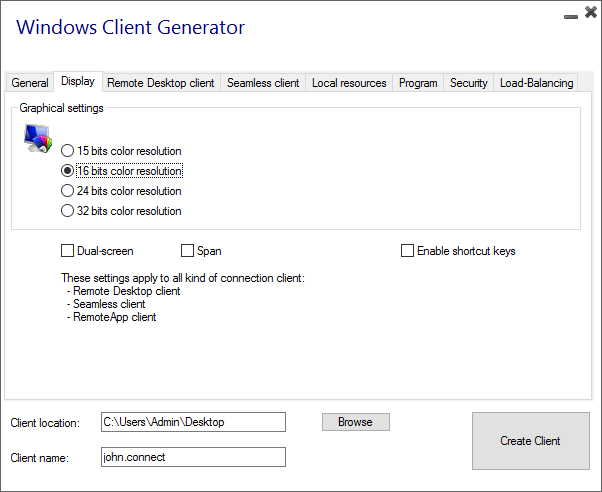This screenshot has width=602, height=492.
Task: Switch to the Program tab
Action: tap(418, 83)
